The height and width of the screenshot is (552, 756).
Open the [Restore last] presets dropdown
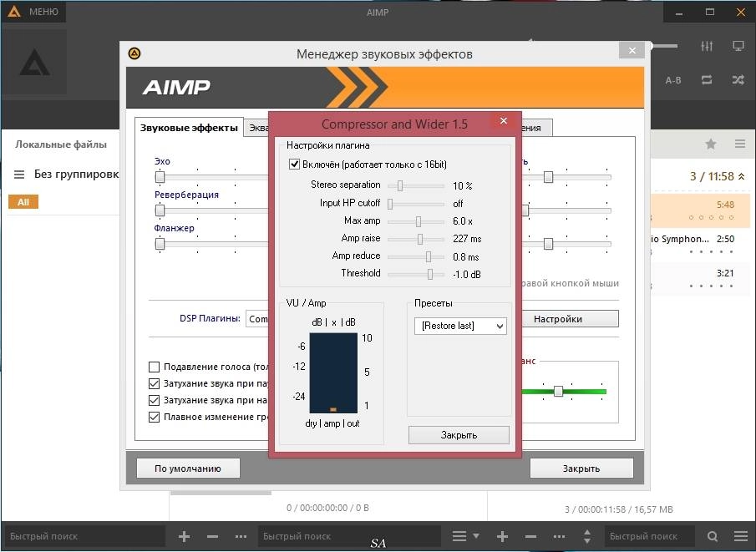tap(460, 326)
